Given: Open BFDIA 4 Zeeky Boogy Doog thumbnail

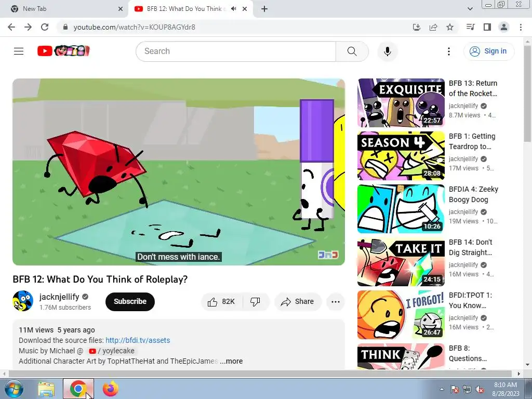Looking at the screenshot, I should [x=401, y=209].
